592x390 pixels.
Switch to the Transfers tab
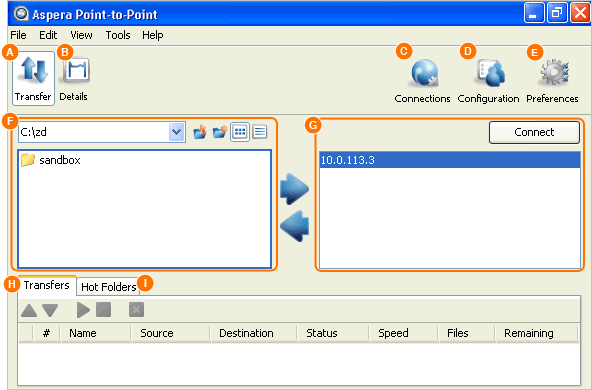click(x=47, y=285)
